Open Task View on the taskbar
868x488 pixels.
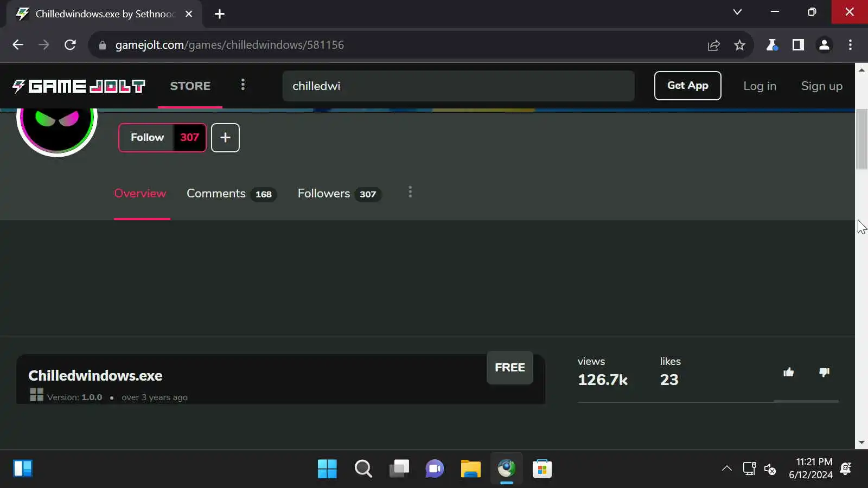pos(399,469)
